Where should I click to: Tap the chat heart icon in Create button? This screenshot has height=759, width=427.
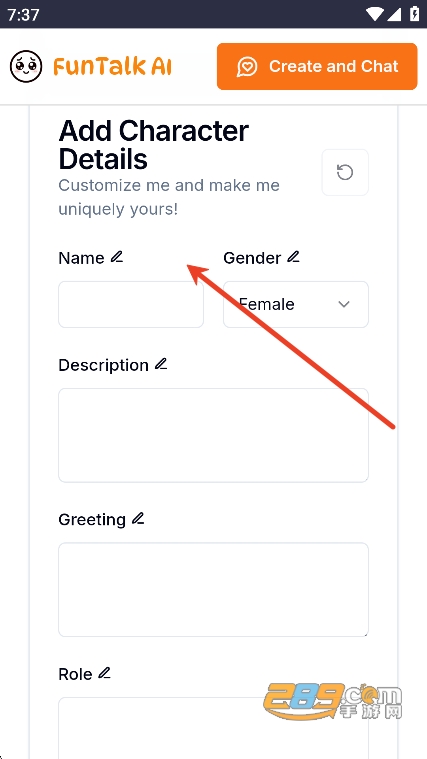point(247,67)
